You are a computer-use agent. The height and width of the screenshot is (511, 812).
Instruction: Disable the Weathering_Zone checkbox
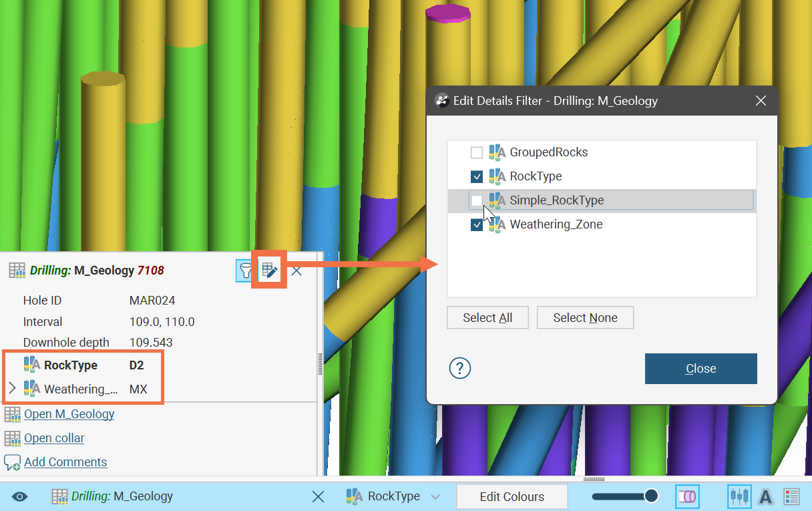click(477, 224)
